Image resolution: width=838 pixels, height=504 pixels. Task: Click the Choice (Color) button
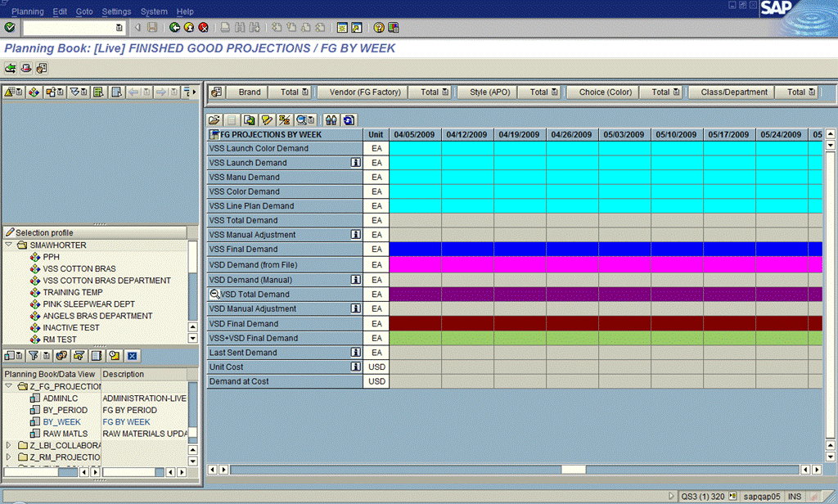tap(603, 92)
